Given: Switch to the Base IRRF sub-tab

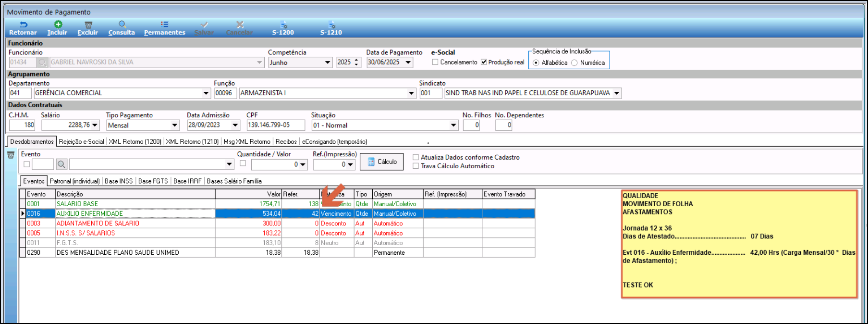Looking at the screenshot, I should (x=187, y=181).
